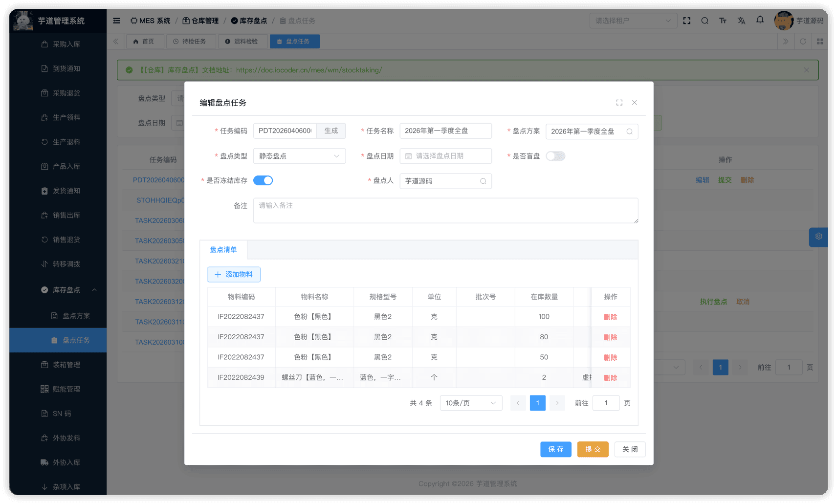The height and width of the screenshot is (504, 837).
Task: Open global search via the magnifier icon
Action: (705, 20)
